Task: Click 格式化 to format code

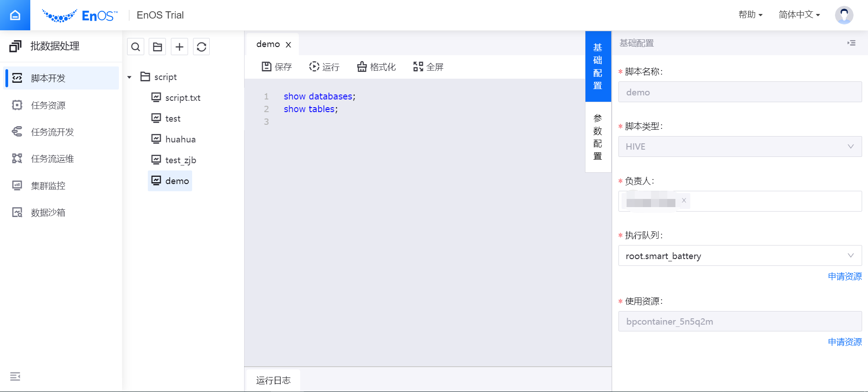Action: pos(377,67)
